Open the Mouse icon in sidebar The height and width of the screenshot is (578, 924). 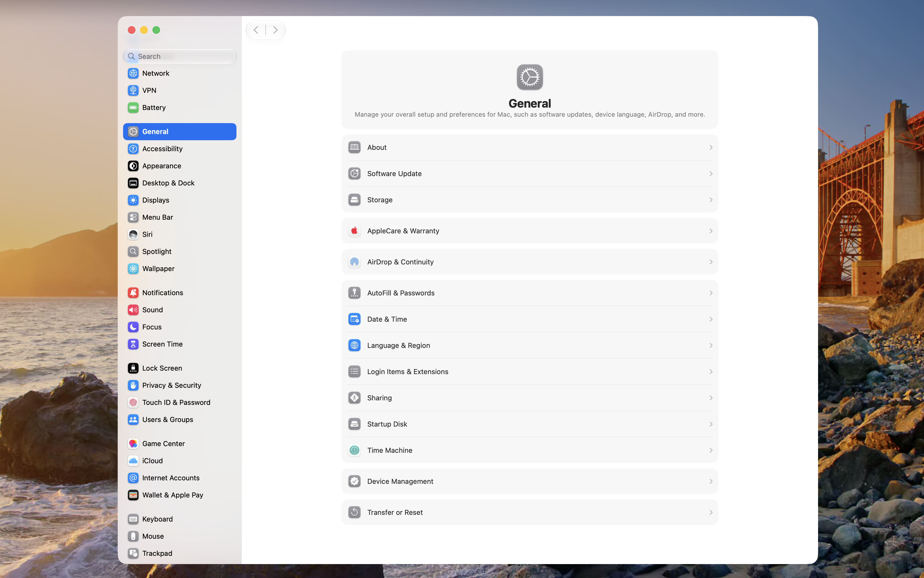[133, 536]
